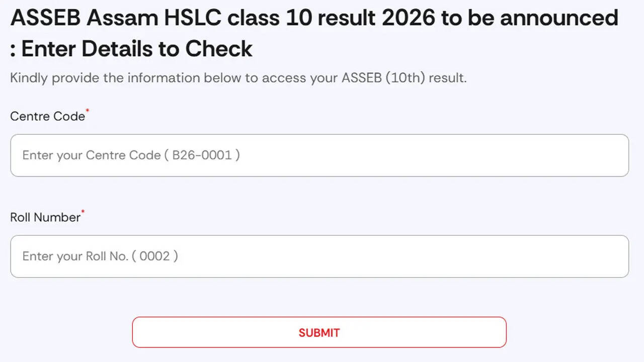Activate the red-outlined SUBMIT control
The image size is (644, 362).
tap(319, 332)
